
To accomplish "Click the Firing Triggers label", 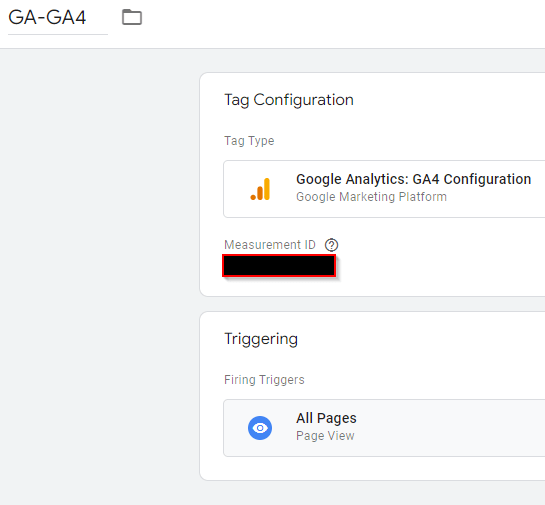I will tap(264, 380).
